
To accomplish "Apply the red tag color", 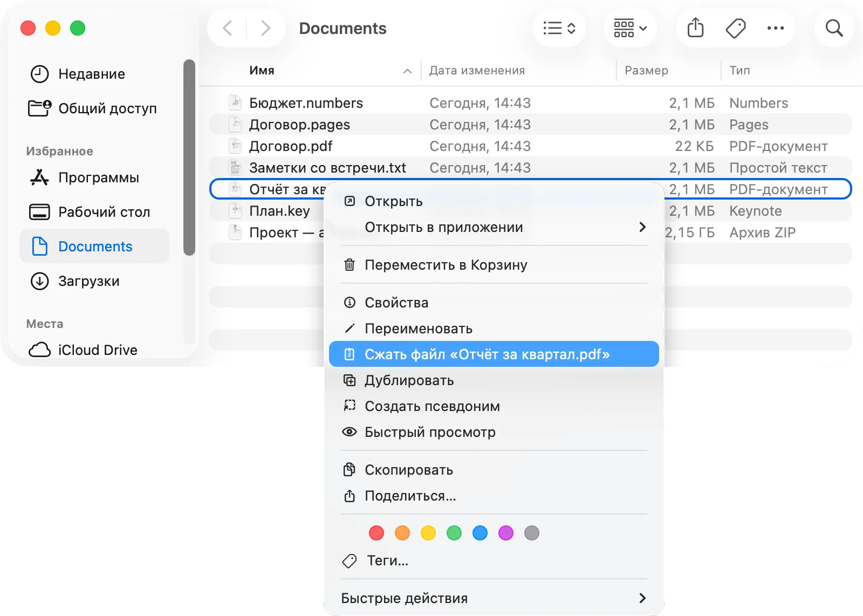I will coord(376,533).
